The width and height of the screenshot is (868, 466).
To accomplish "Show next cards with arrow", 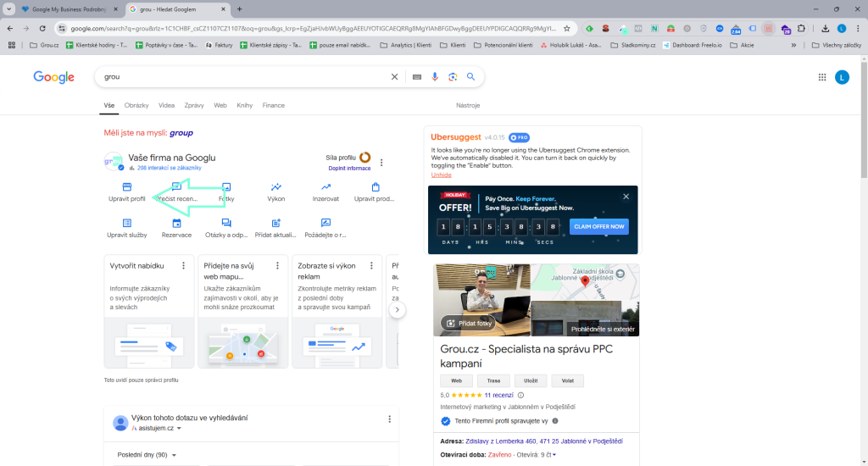I will coord(397,310).
